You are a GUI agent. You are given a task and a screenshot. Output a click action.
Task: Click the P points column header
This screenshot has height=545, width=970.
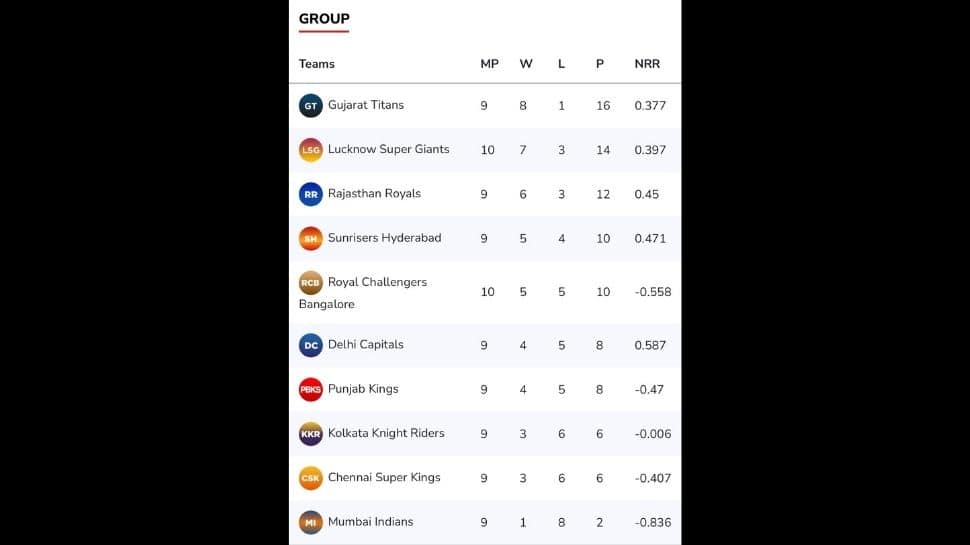(x=599, y=64)
